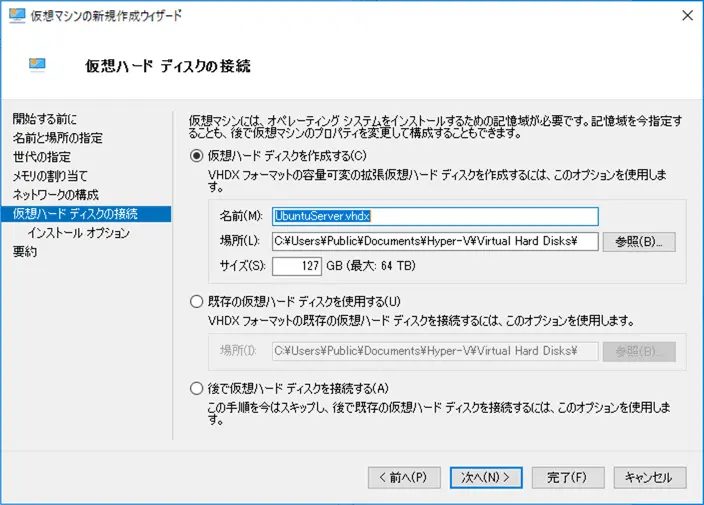Select 既存の仮想ハード ディスクを使用する(U) option
The image size is (704, 505).
pyautogui.click(x=196, y=301)
